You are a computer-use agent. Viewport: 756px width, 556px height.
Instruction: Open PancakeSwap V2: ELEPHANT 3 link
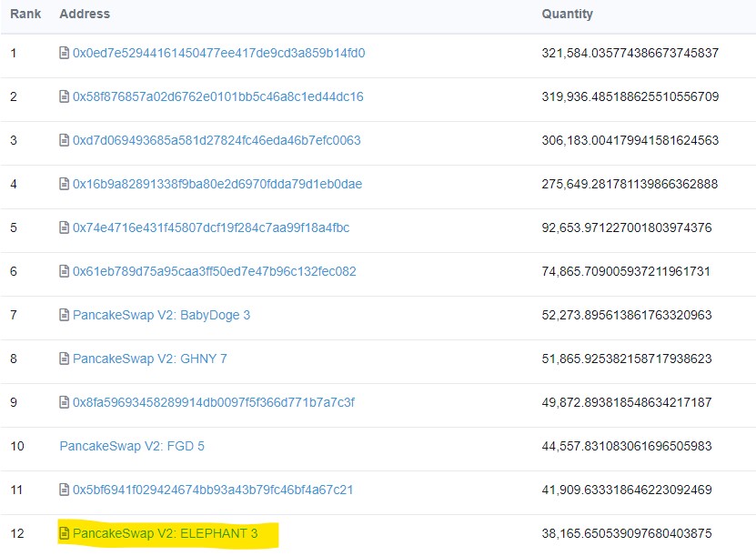(166, 533)
